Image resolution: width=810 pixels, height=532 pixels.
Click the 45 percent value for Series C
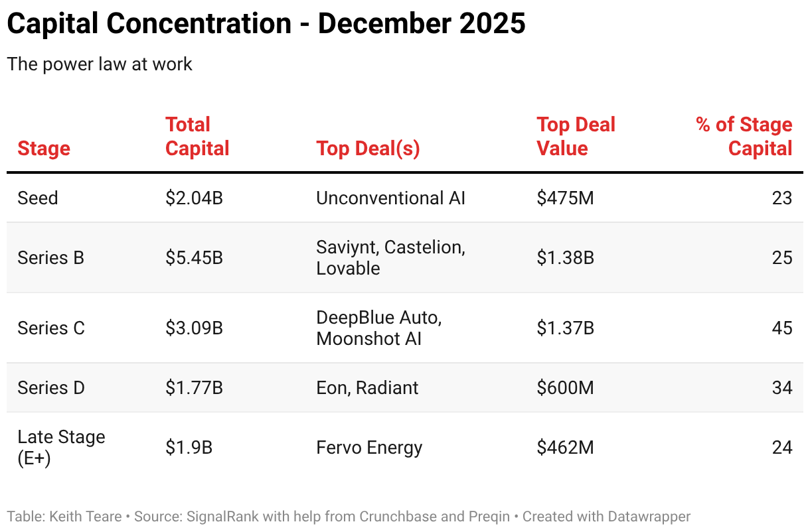781,328
